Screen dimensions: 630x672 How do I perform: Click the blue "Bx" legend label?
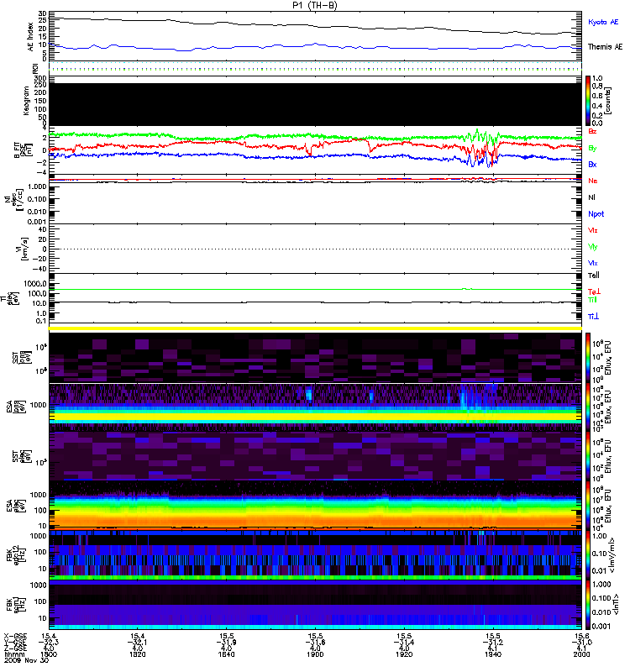tap(592, 164)
